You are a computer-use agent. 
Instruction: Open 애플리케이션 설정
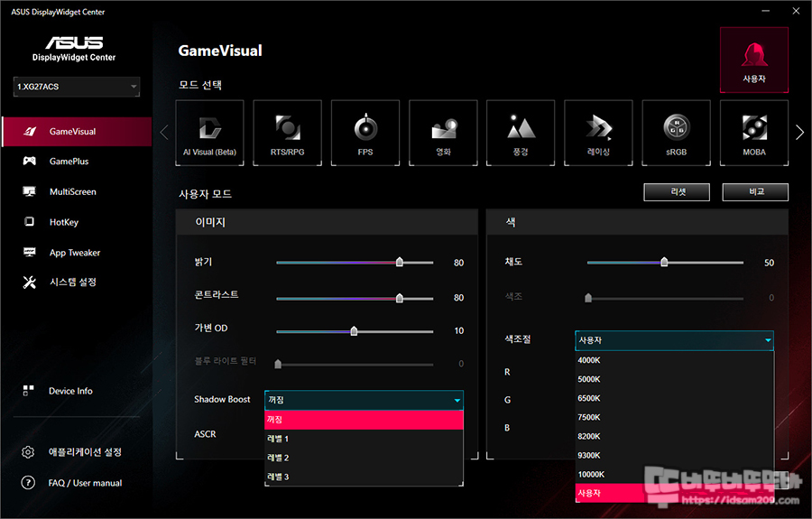[x=85, y=452]
